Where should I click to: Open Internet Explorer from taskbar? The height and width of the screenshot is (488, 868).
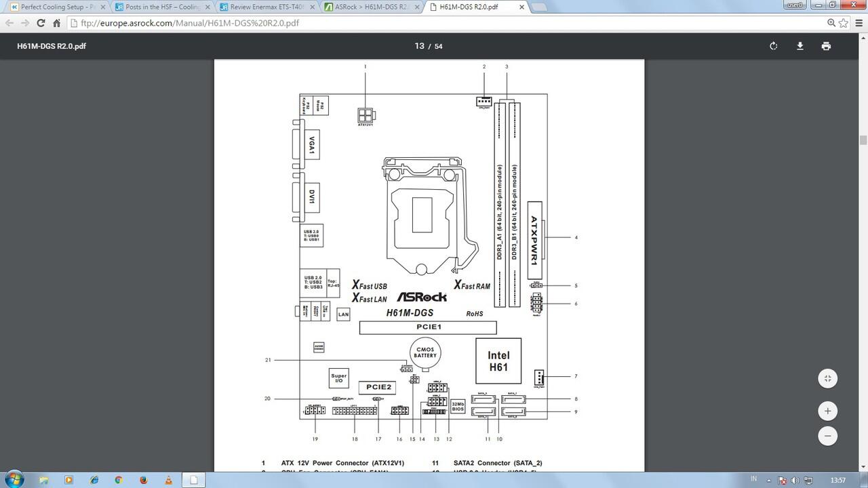[x=94, y=480]
